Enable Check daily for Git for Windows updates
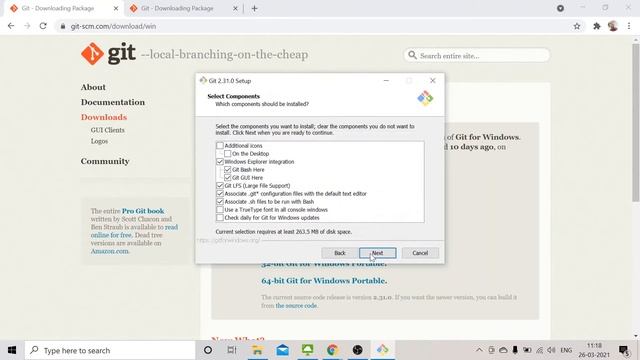This screenshot has height=360, width=640. point(220,218)
